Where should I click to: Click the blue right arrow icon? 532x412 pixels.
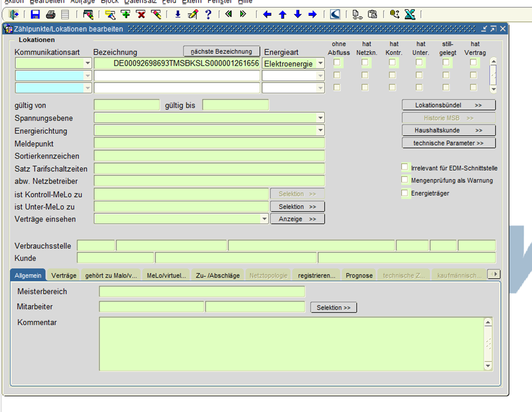click(x=313, y=14)
